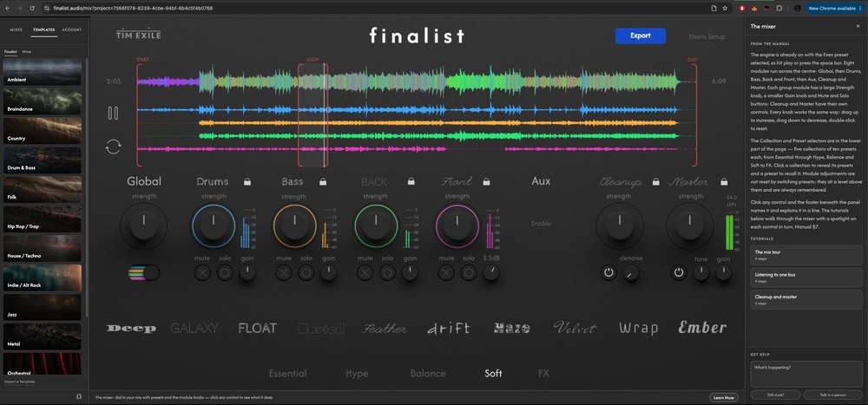Viewport: 868px width, 405px height.
Task: Mute the Drums bus
Action: (202, 272)
